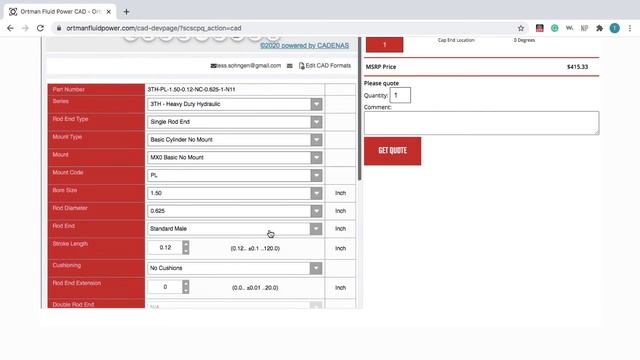Open the Series dropdown

click(x=235, y=104)
